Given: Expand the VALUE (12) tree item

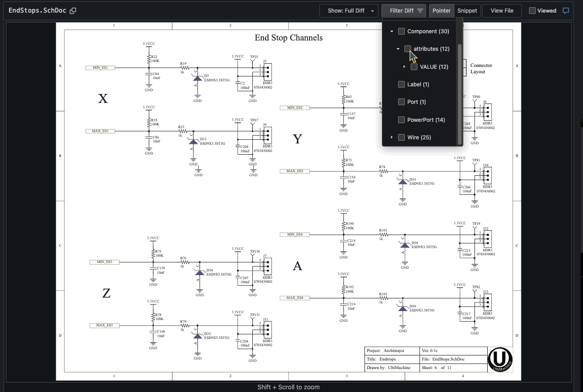Looking at the screenshot, I should (x=404, y=66).
